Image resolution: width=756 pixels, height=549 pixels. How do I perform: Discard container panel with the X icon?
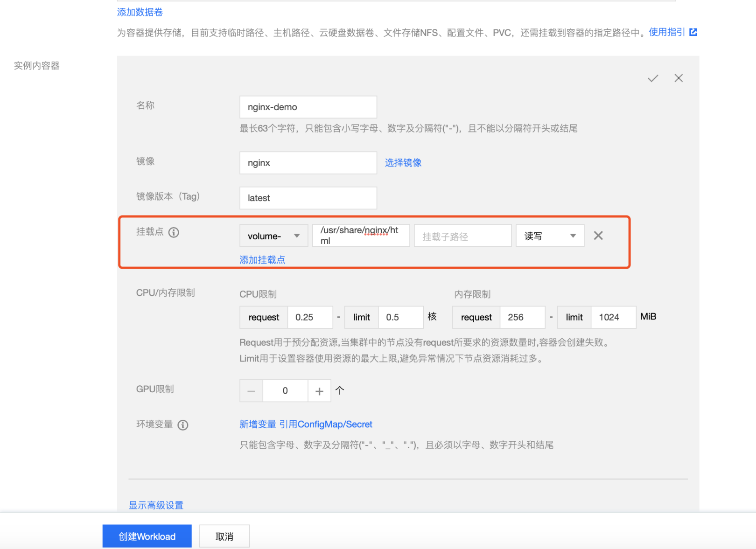click(x=679, y=78)
